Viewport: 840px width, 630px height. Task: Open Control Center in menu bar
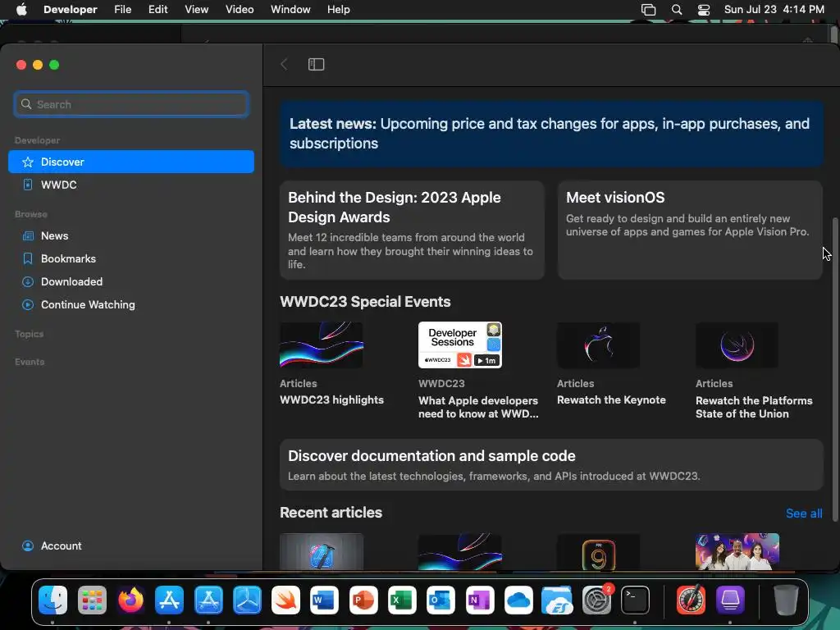704,10
